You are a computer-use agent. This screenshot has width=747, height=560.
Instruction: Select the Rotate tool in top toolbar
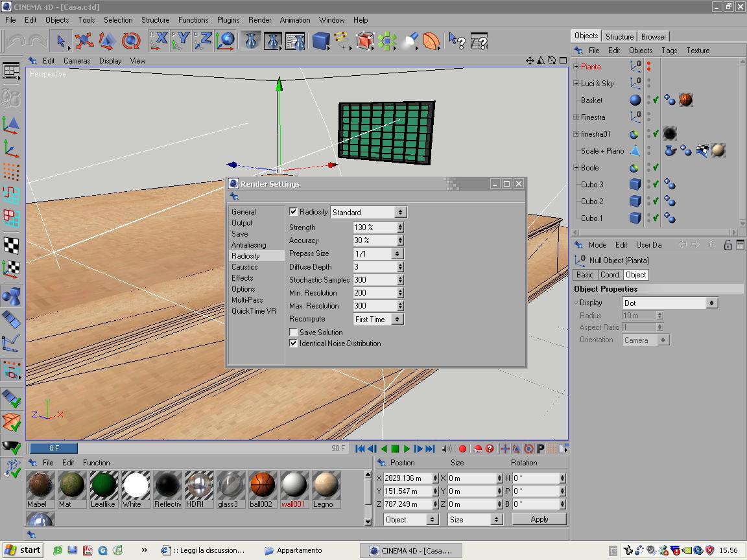pos(131,41)
